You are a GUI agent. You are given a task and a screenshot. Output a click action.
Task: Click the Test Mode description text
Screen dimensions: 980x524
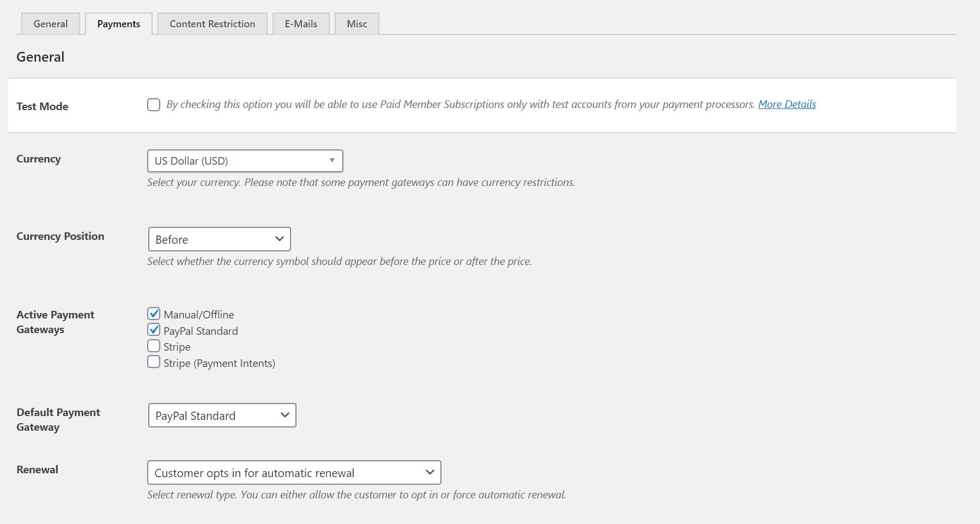[461, 104]
